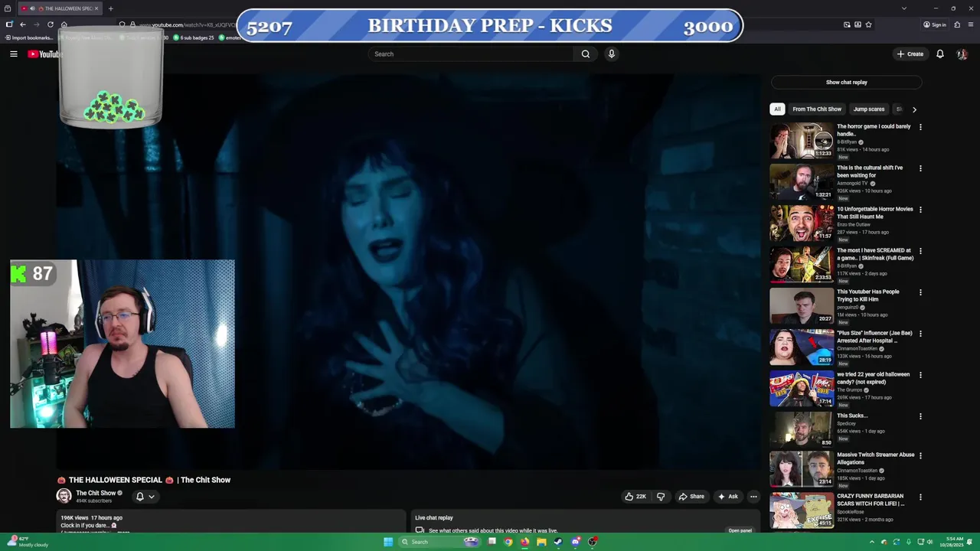The width and height of the screenshot is (980, 551).
Task: Open Firefox from the taskbar
Action: click(524, 542)
